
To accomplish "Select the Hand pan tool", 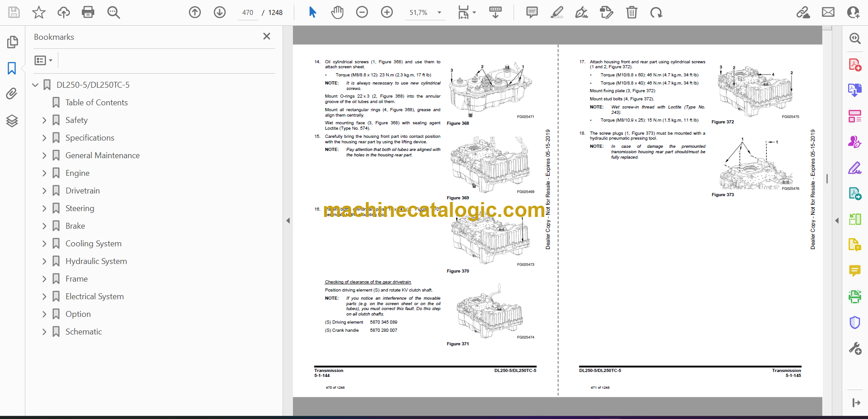I will tap(337, 12).
